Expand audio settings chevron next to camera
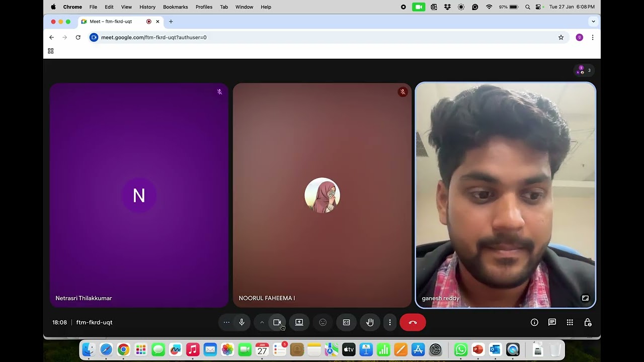This screenshot has height=362, width=644. tap(262, 322)
